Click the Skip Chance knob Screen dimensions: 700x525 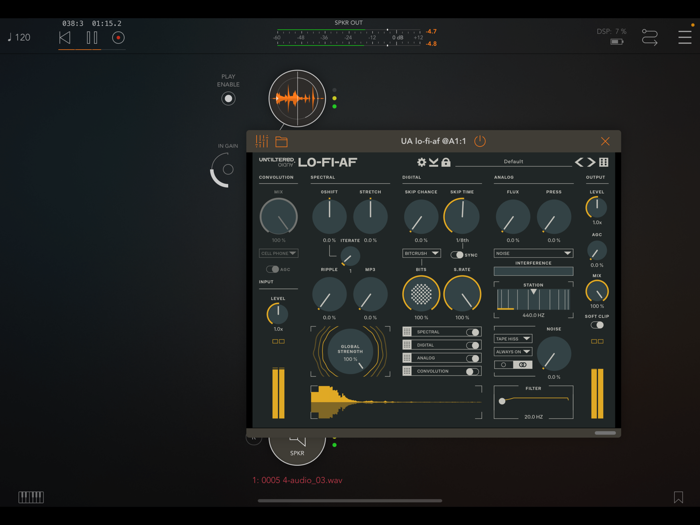coord(421,217)
